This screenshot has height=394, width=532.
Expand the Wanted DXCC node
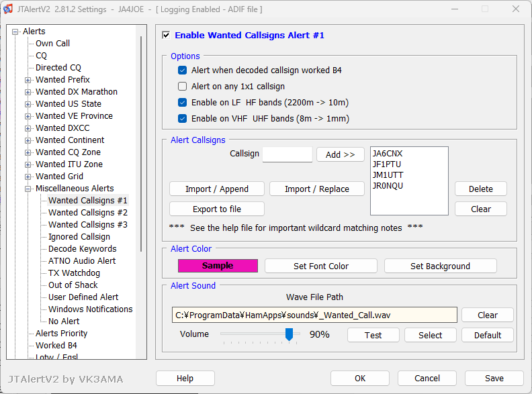tap(28, 128)
